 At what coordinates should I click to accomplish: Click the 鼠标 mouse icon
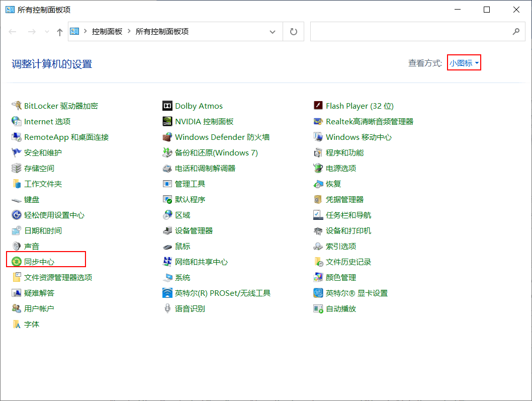coord(167,246)
